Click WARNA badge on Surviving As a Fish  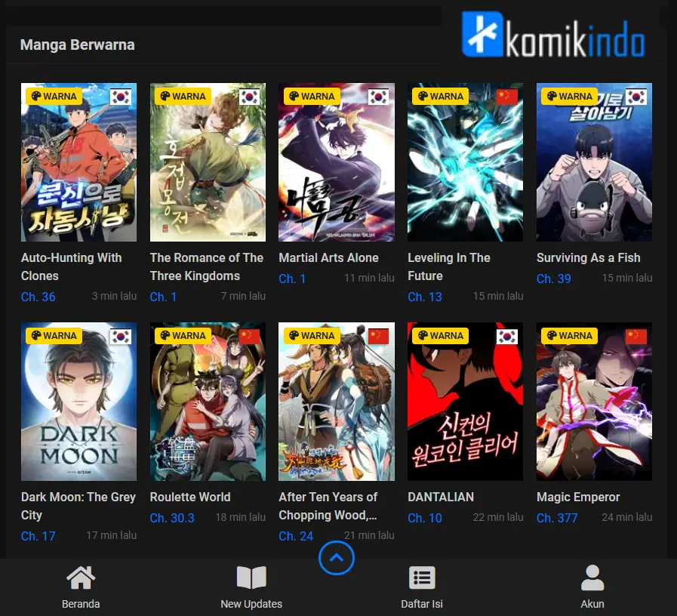pyautogui.click(x=570, y=96)
